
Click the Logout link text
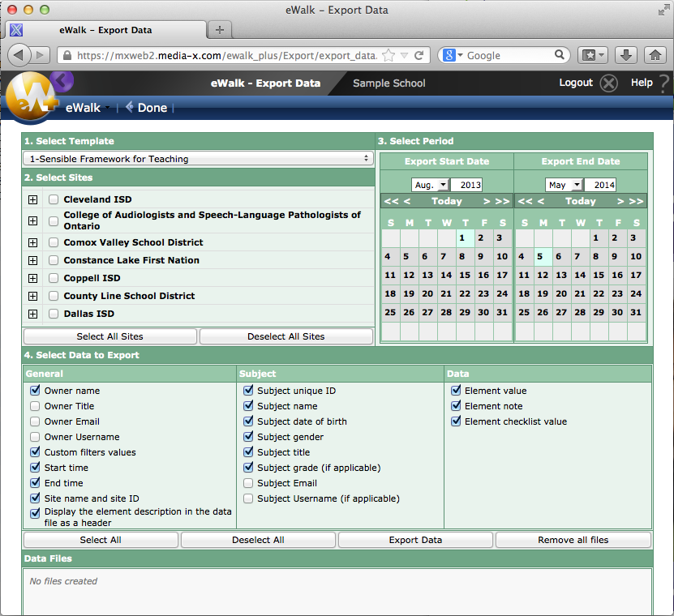click(576, 83)
